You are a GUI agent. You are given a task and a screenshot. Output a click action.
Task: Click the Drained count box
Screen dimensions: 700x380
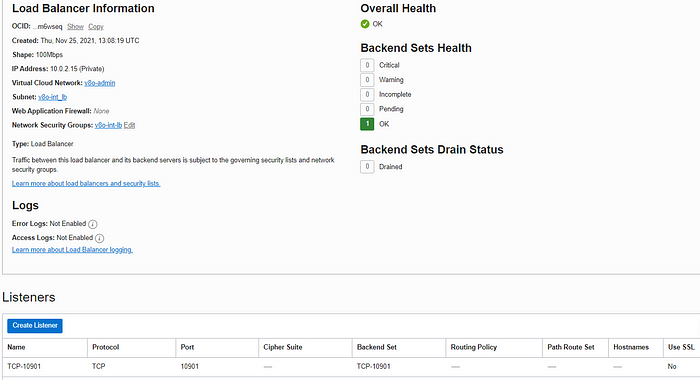(367, 167)
